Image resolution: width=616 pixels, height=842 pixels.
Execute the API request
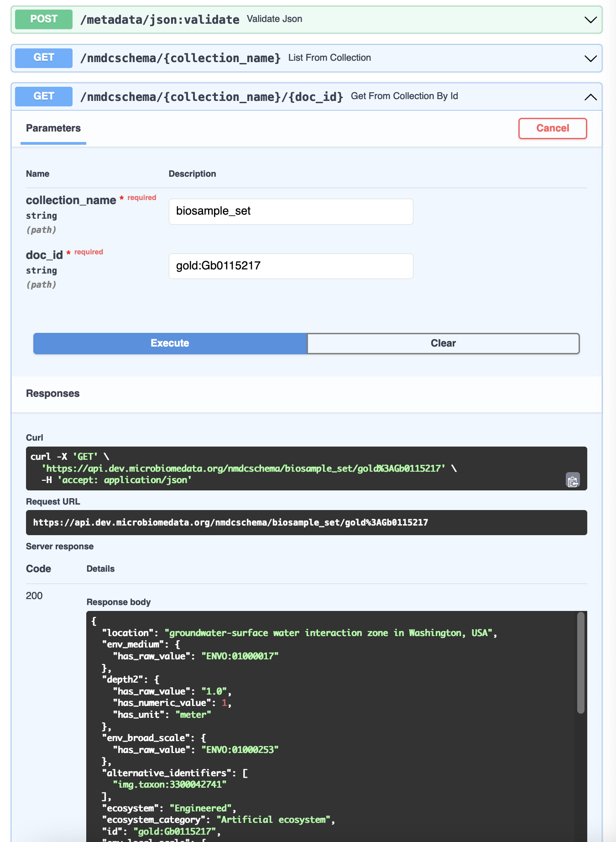170,343
